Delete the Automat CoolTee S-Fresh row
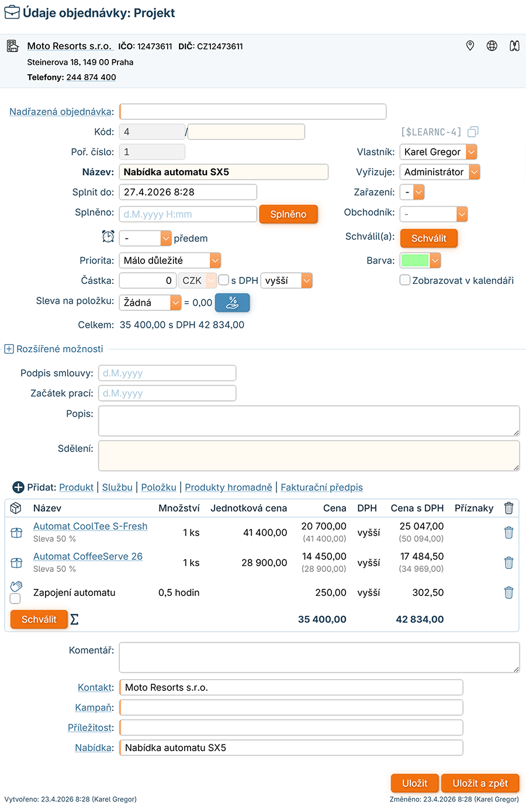The width and height of the screenshot is (526, 812). pos(508,532)
